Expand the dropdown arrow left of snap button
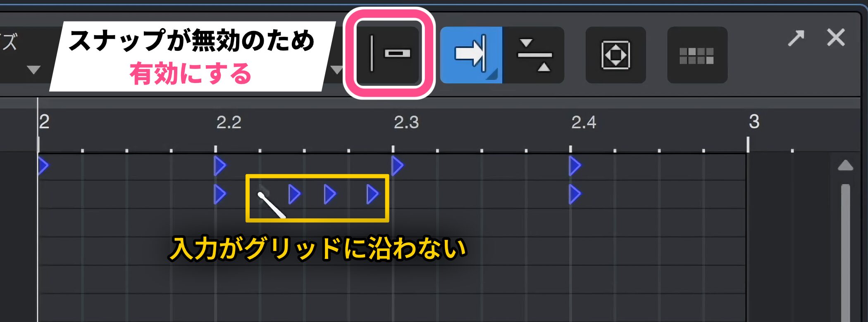The image size is (868, 322). point(336,70)
